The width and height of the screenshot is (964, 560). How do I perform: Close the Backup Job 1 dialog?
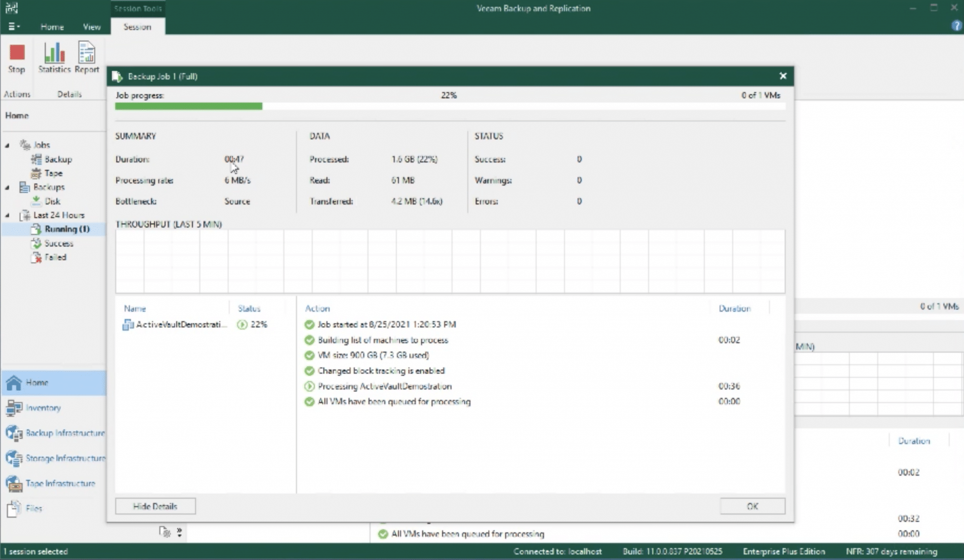783,76
